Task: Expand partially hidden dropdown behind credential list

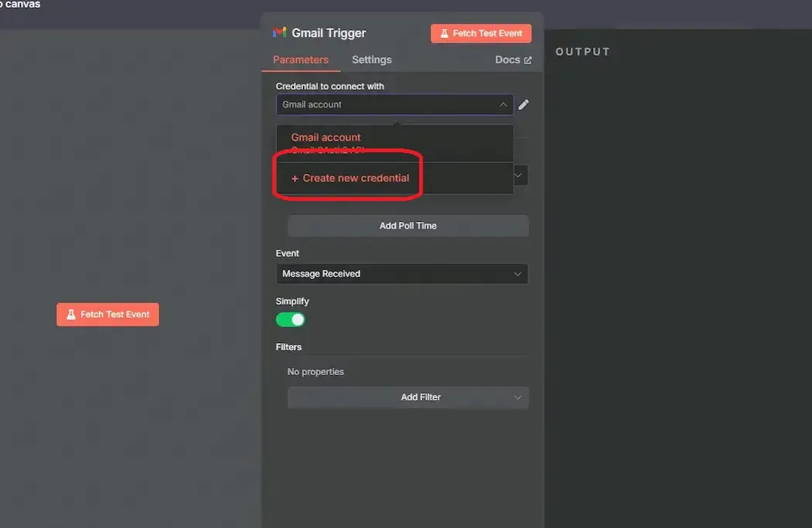Action: click(x=520, y=175)
